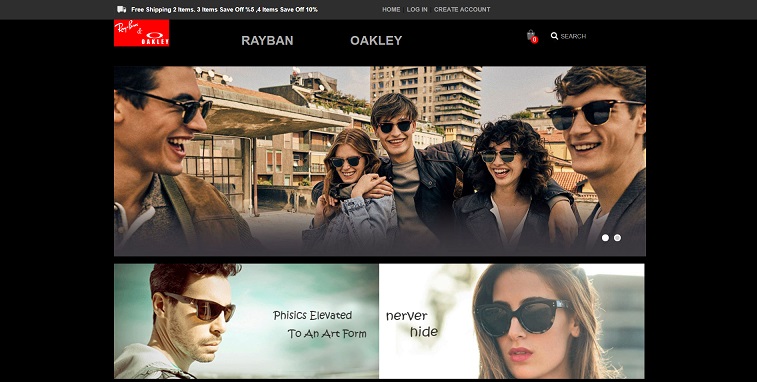Select the first slideshow dot

605,238
